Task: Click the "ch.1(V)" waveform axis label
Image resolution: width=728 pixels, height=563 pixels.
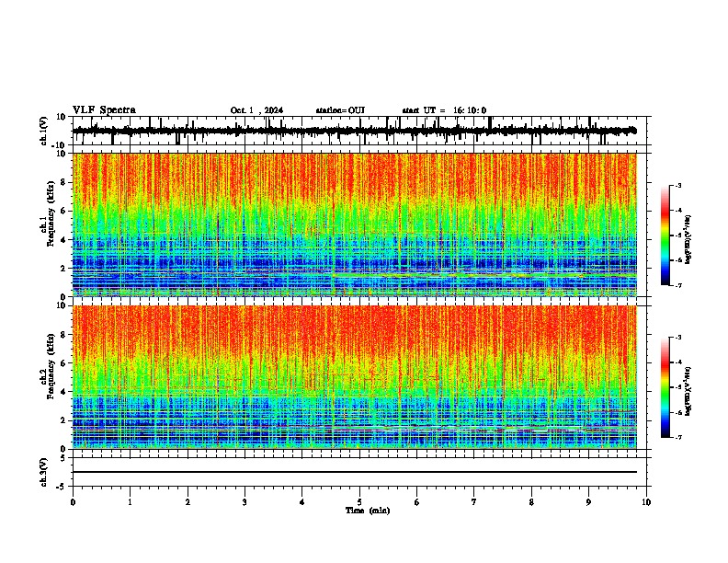Action: click(x=44, y=131)
